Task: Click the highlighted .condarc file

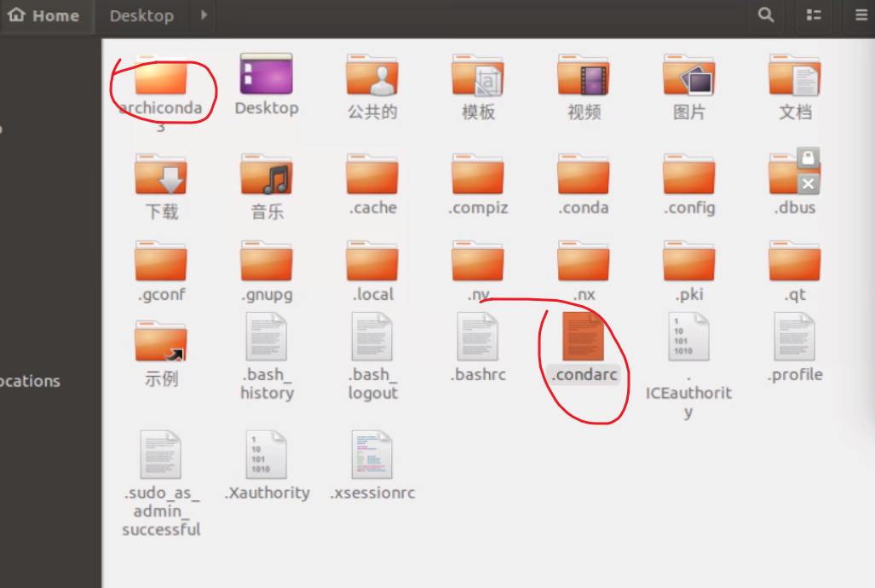Action: point(584,336)
